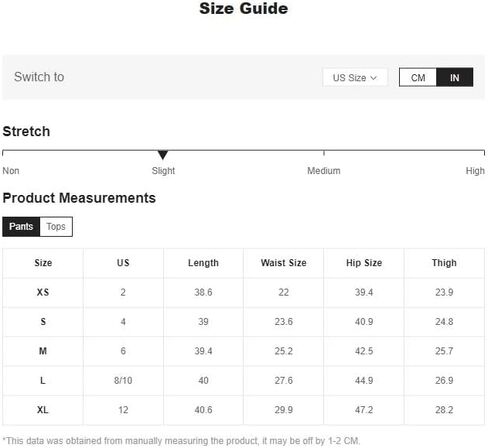
Task: Switch to the Tops measurements tab
Action: [56, 227]
